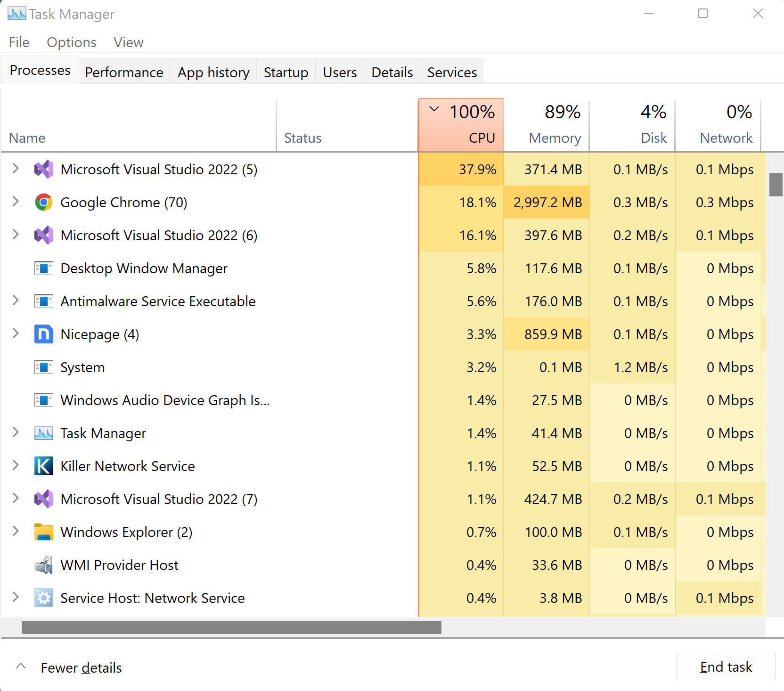Expand Service Host: Network Service row
The image size is (784, 691).
coord(16,597)
